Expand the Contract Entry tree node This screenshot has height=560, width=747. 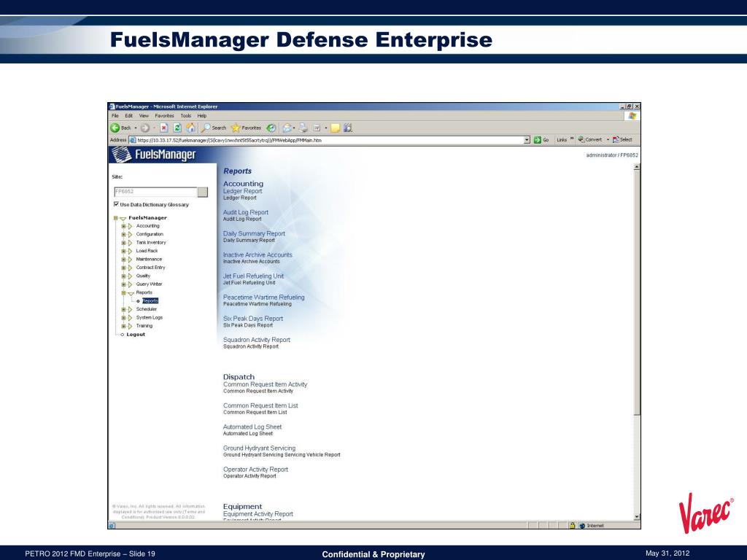click(x=123, y=268)
